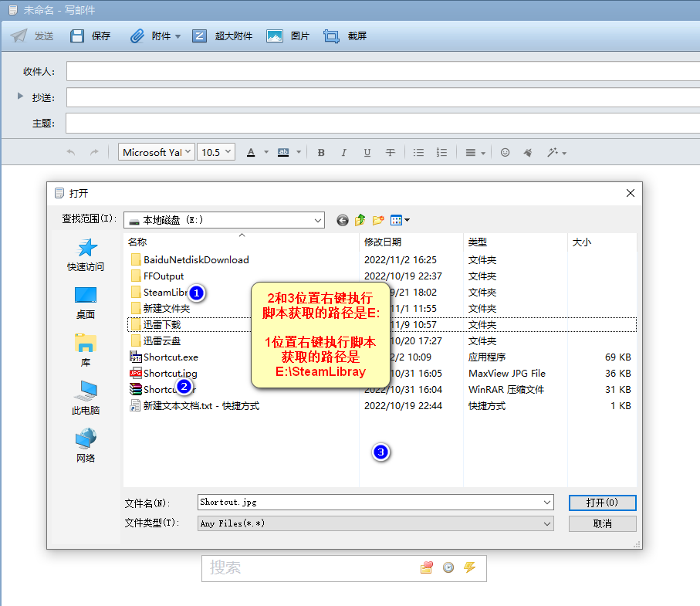Click the 超大附件 large attachment icon
This screenshot has width=700, height=606.
point(200,36)
